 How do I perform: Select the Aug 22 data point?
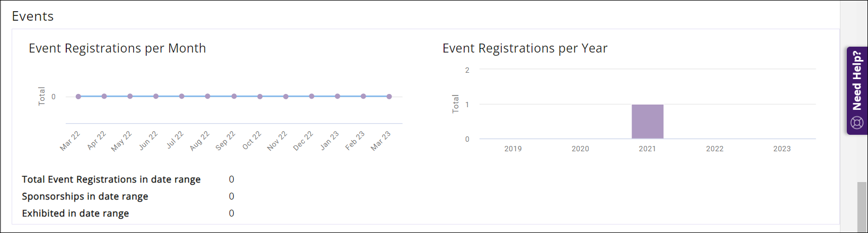coord(208,96)
